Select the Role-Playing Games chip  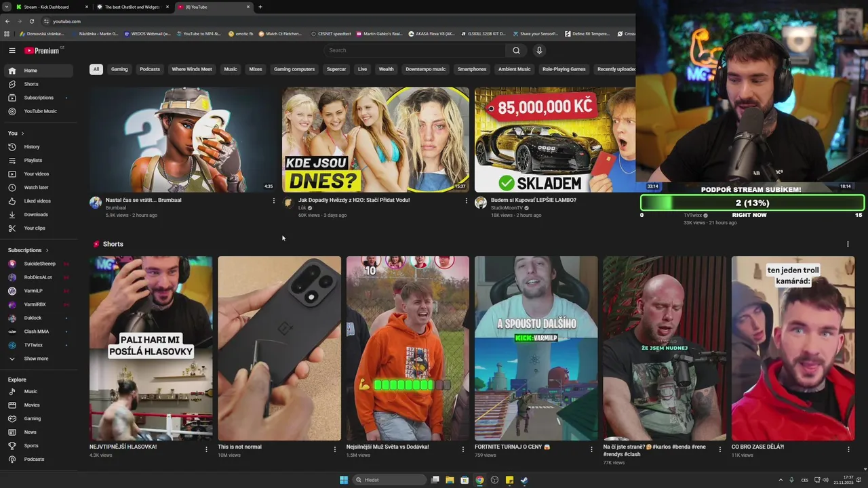(564, 69)
